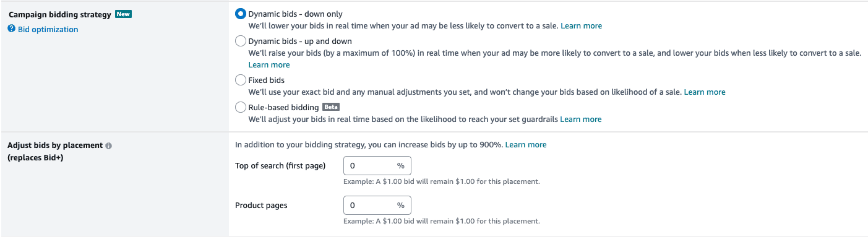Choose Dynamic bids - up and down option
Image resolution: width=868 pixels, height=239 pixels.
tap(241, 41)
